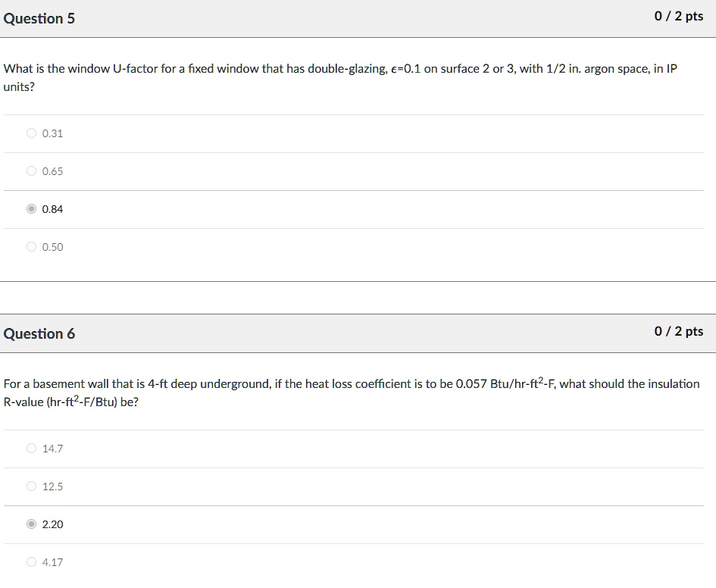
Task: Select the 0.31 radio option
Action: click(x=31, y=133)
